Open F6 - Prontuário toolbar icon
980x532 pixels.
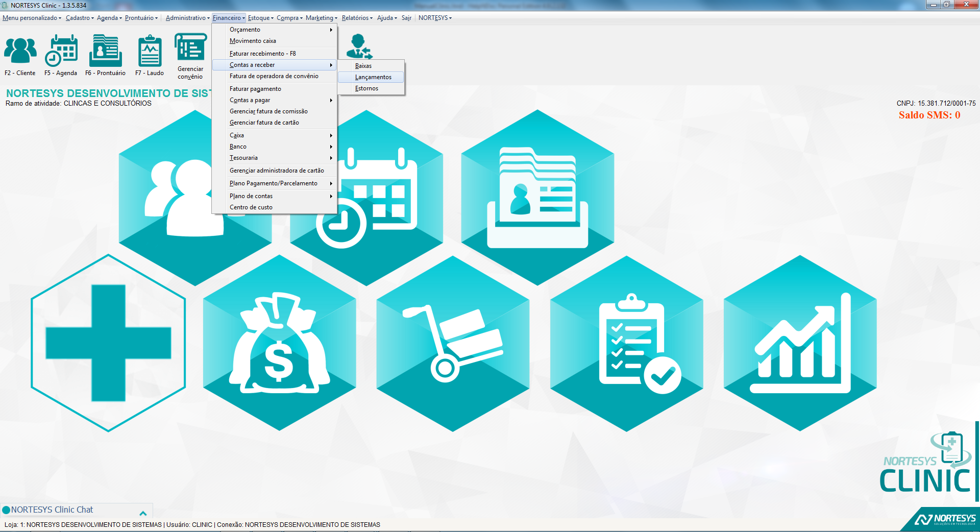tap(105, 56)
